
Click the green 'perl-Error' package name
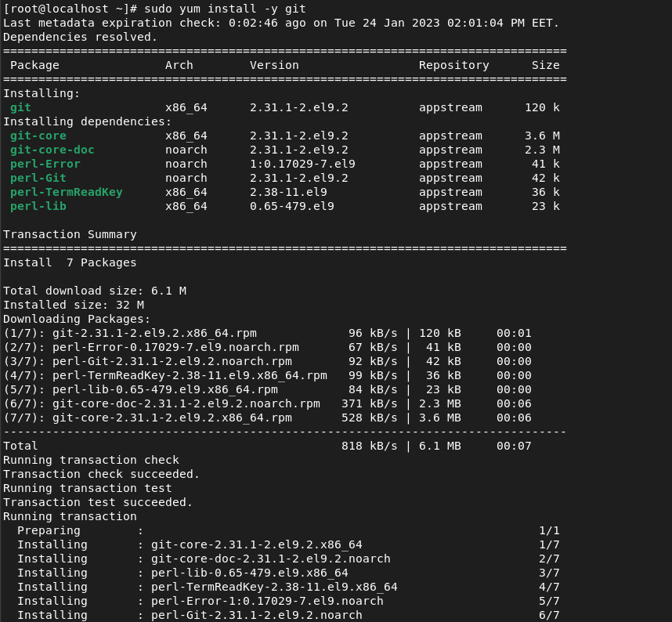[x=45, y=165]
